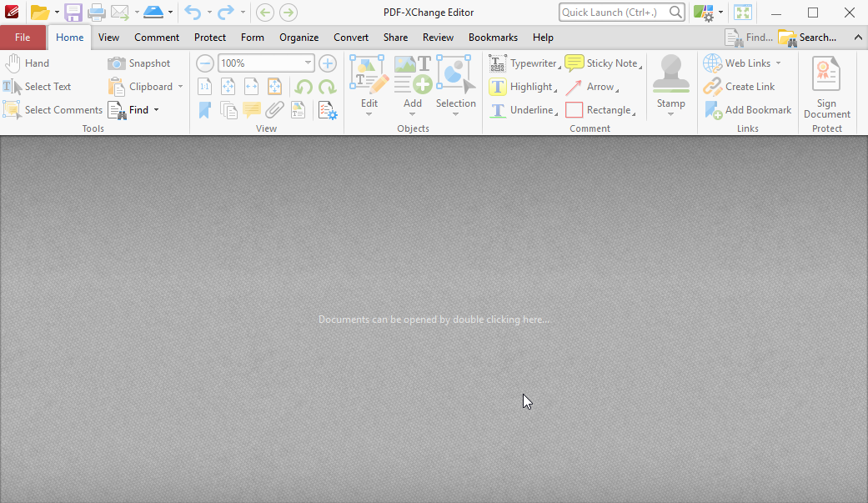Open Thumbnails pane via stacked pages icon
The height and width of the screenshot is (503, 868).
pos(228,110)
